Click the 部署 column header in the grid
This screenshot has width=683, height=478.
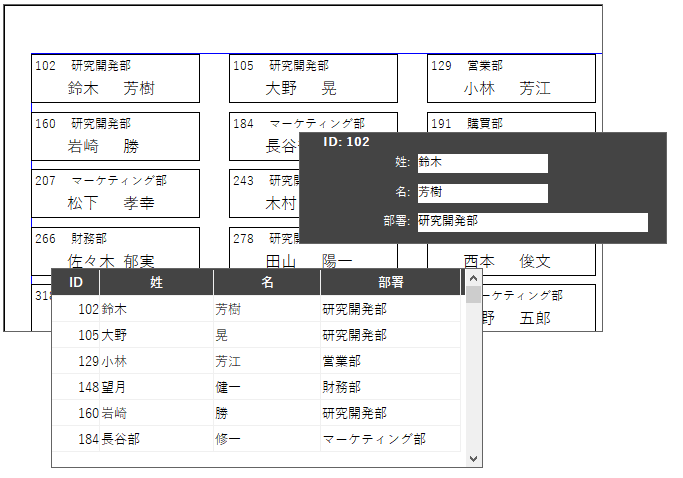pyautogui.click(x=390, y=283)
